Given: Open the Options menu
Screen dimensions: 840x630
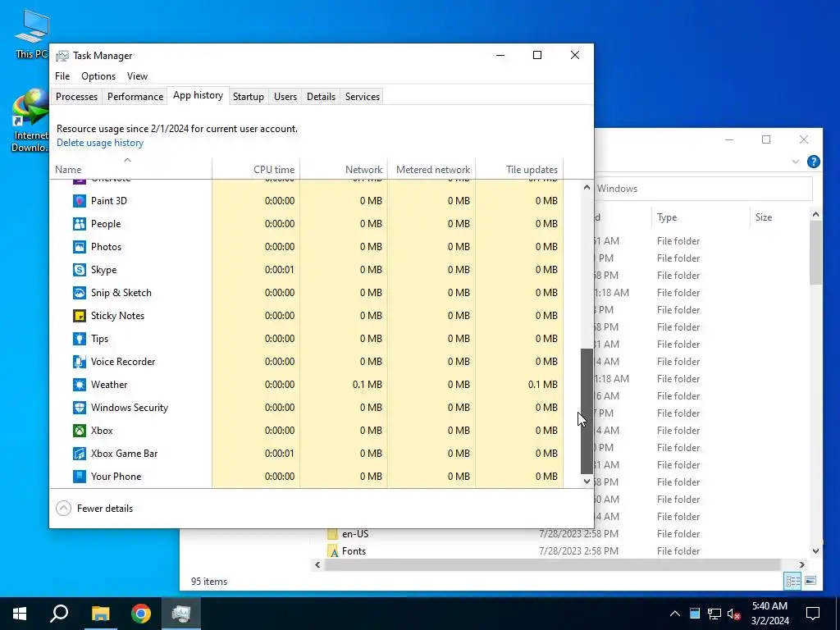Looking at the screenshot, I should [98, 76].
